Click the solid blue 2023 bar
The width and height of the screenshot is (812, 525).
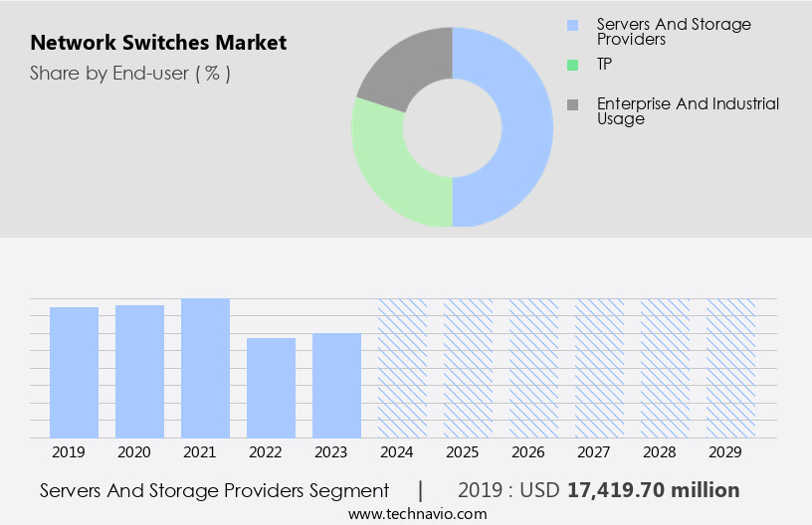[337, 385]
